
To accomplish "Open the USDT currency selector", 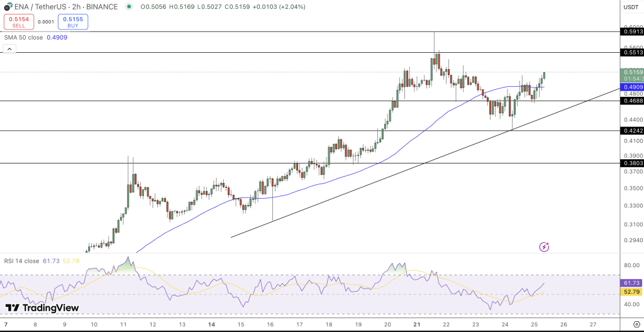I will click(630, 7).
